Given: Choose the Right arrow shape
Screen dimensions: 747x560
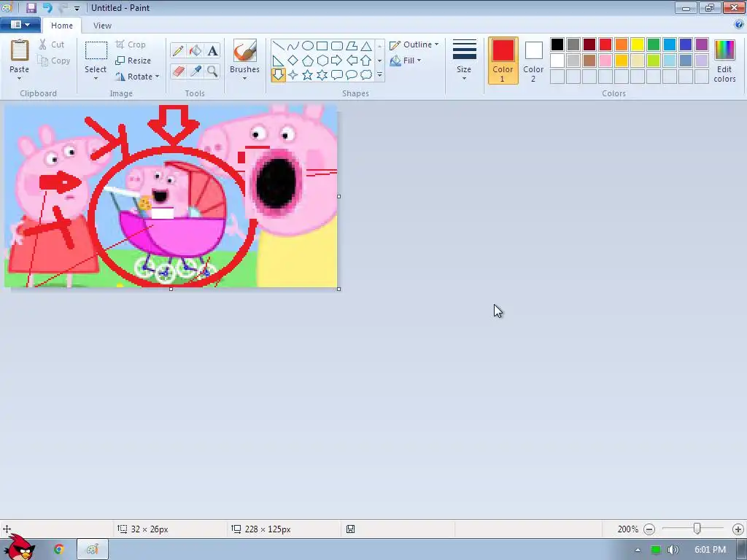Looking at the screenshot, I should [x=337, y=61].
